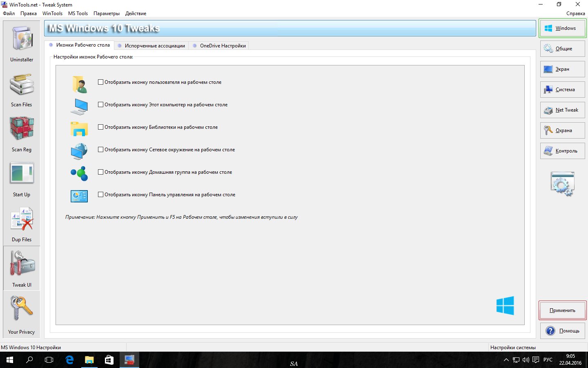Click the Помощь help button

tap(563, 331)
